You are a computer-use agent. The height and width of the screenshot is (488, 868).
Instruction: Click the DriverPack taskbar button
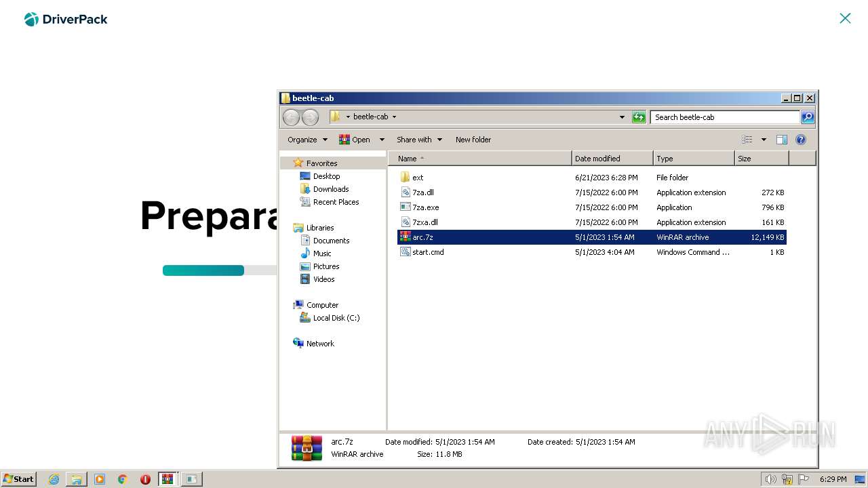(x=191, y=479)
